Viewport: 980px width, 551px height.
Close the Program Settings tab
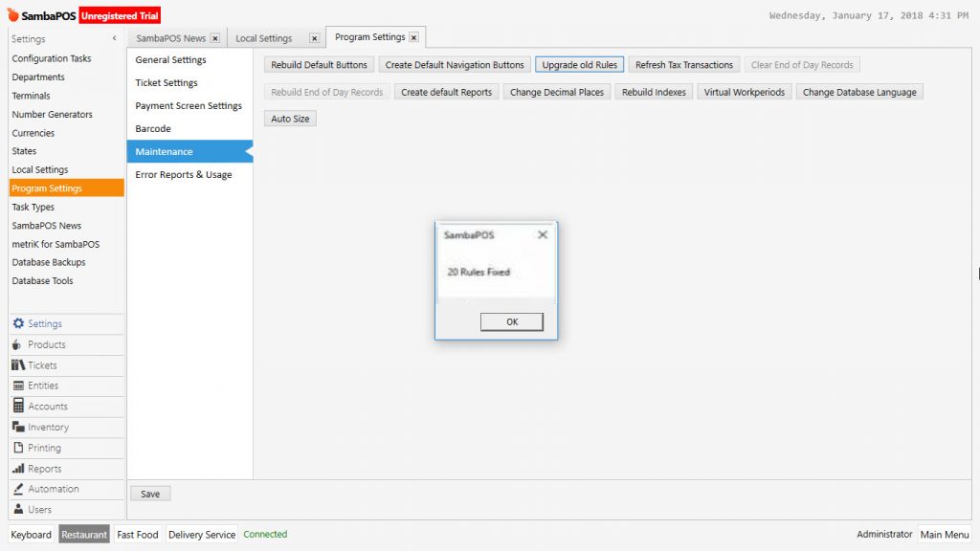tap(413, 37)
